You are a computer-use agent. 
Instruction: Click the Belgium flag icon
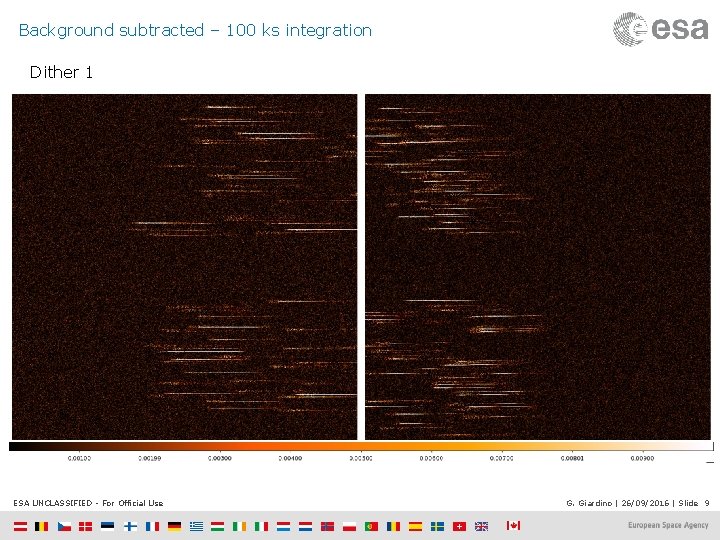(x=42, y=526)
